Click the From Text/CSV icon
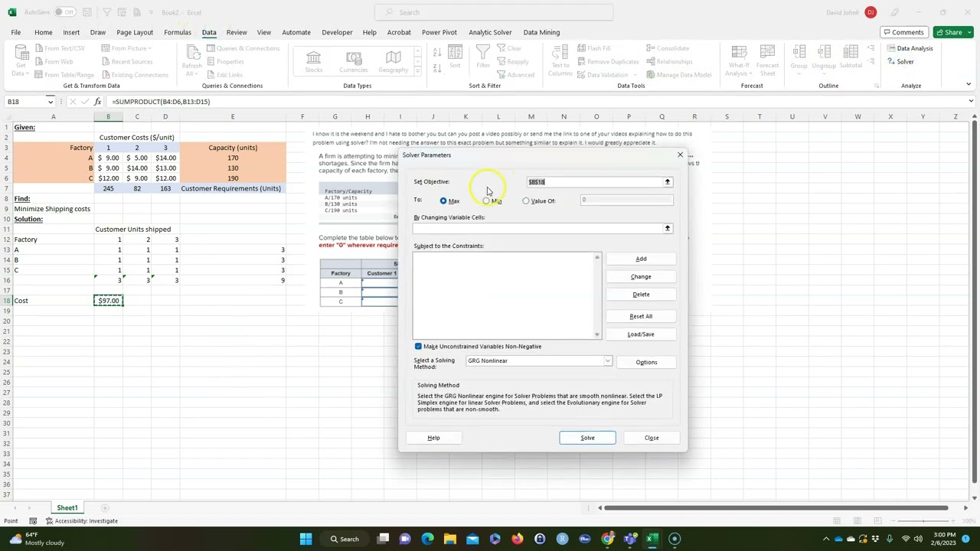This screenshot has height=551, width=980. pos(38,48)
